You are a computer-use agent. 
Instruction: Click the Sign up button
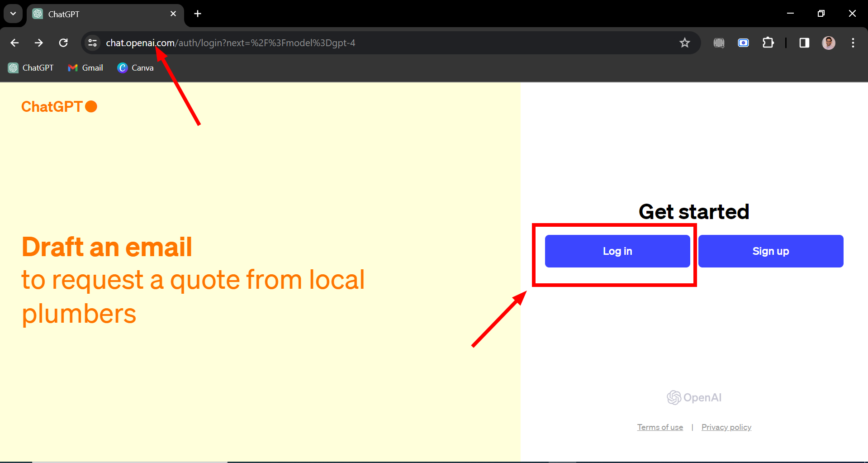point(770,251)
